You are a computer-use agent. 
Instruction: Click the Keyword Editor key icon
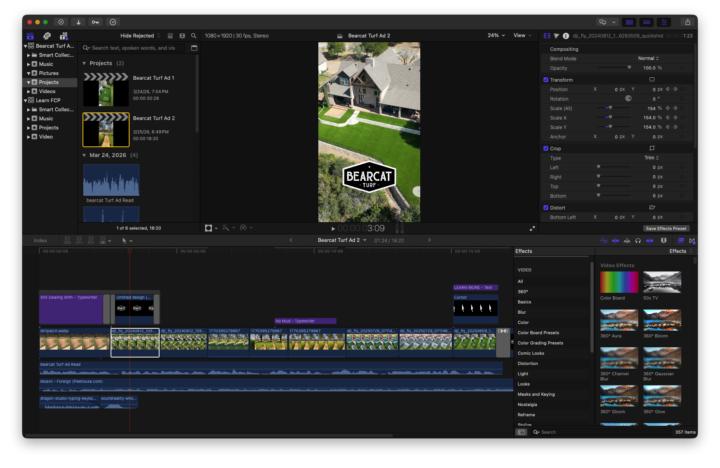point(95,22)
